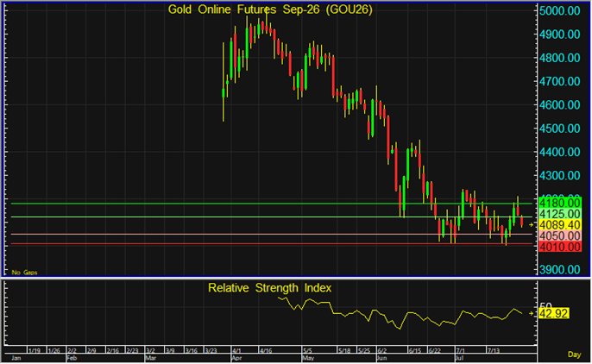Select the Jul month label on timeline

point(459,358)
